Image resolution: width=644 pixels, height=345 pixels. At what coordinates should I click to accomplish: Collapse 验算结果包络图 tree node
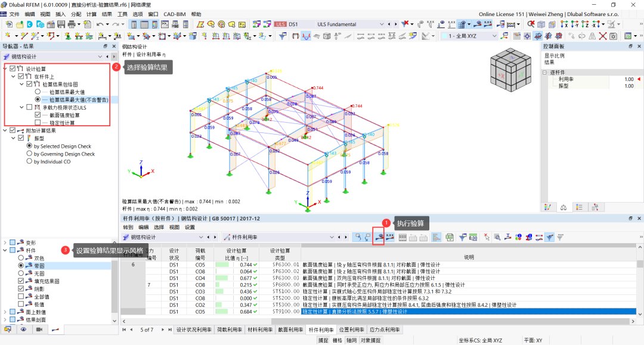[22, 84]
